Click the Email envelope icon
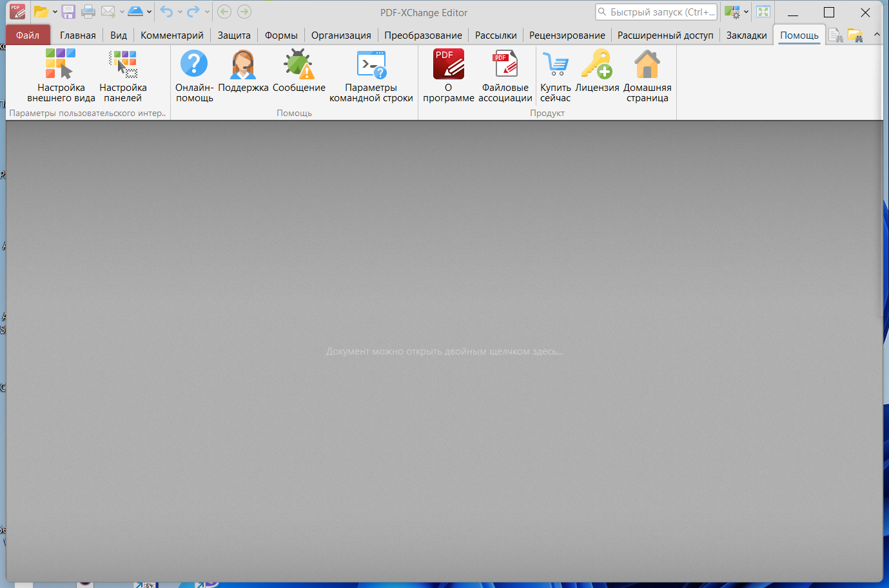The width and height of the screenshot is (889, 588). (108, 12)
